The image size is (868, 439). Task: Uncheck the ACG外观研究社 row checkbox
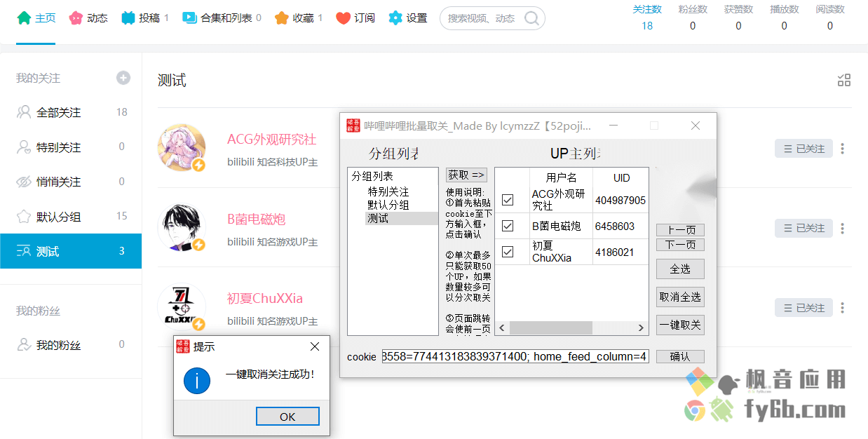pos(508,201)
